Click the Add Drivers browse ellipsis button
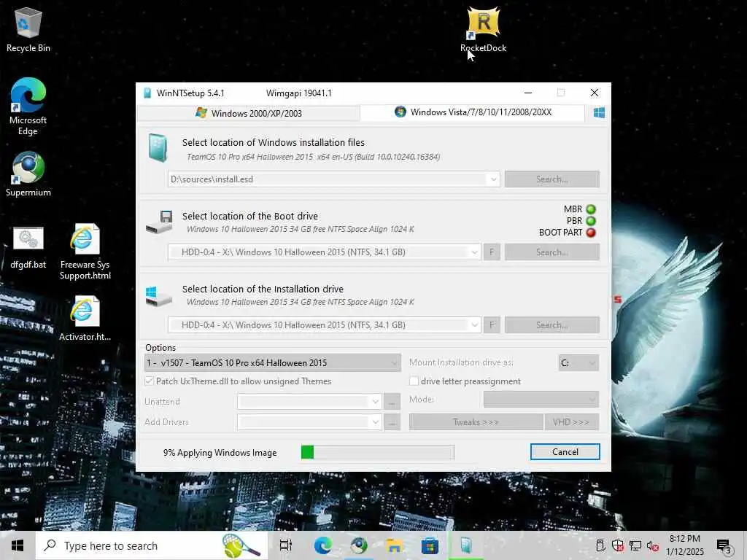The image size is (747, 560). tap(392, 422)
